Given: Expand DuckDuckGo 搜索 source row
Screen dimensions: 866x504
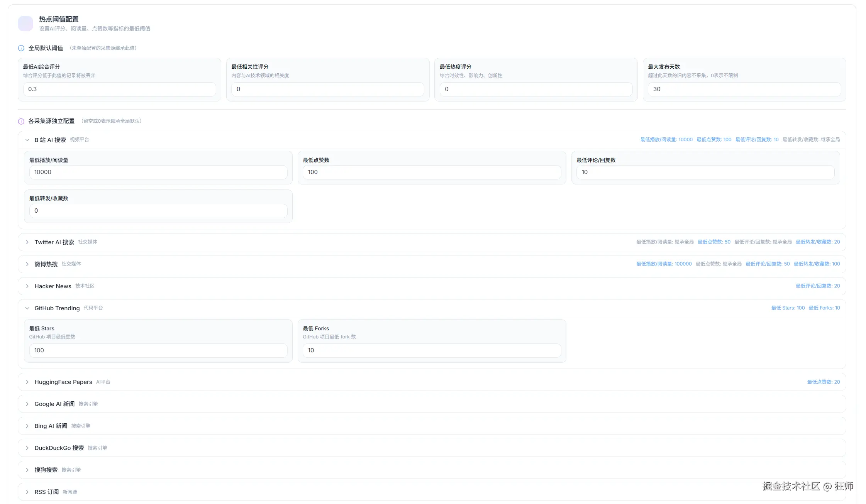Looking at the screenshot, I should click(27, 448).
